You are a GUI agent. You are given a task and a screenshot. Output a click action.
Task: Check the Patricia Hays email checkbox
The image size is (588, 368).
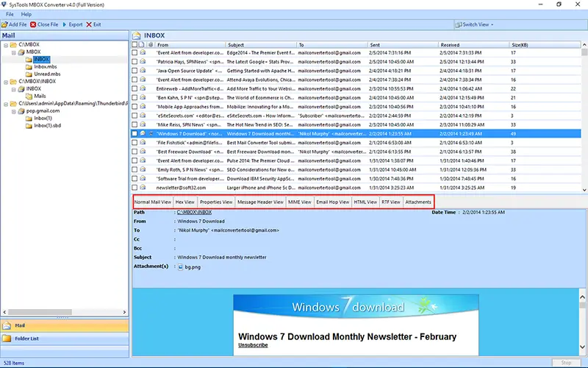coord(135,62)
